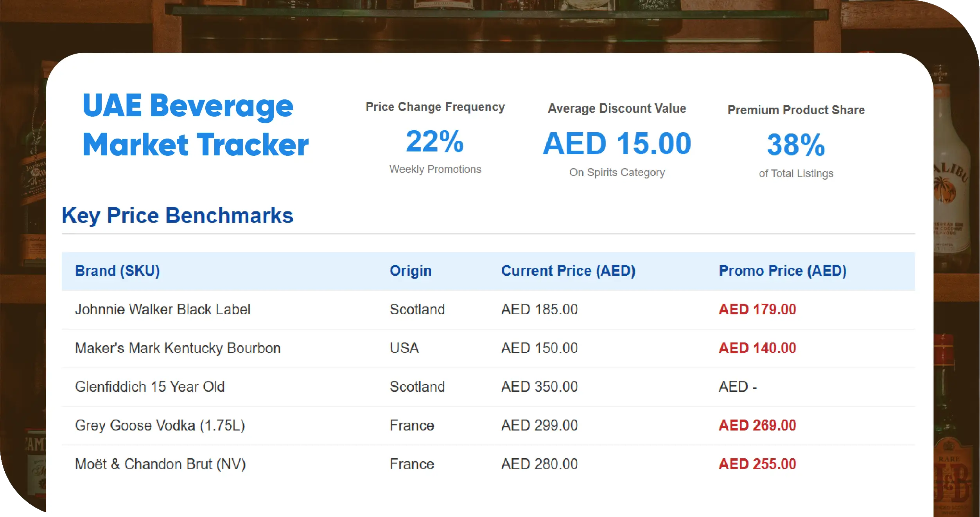
Task: Click the Promo Price (AED) column header
Action: (783, 271)
